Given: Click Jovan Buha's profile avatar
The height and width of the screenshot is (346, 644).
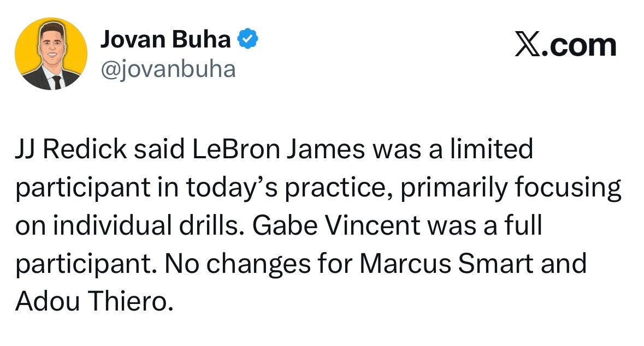Looking at the screenshot, I should coord(51,53).
